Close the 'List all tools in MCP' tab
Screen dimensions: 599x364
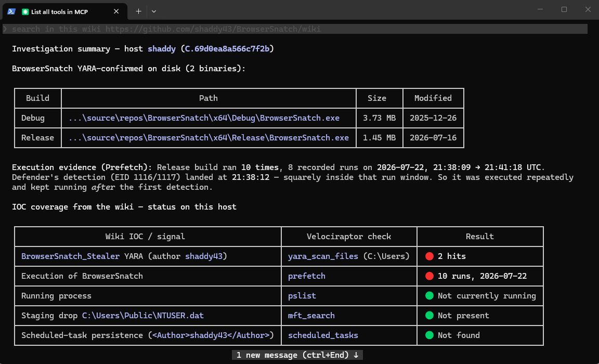116,11
